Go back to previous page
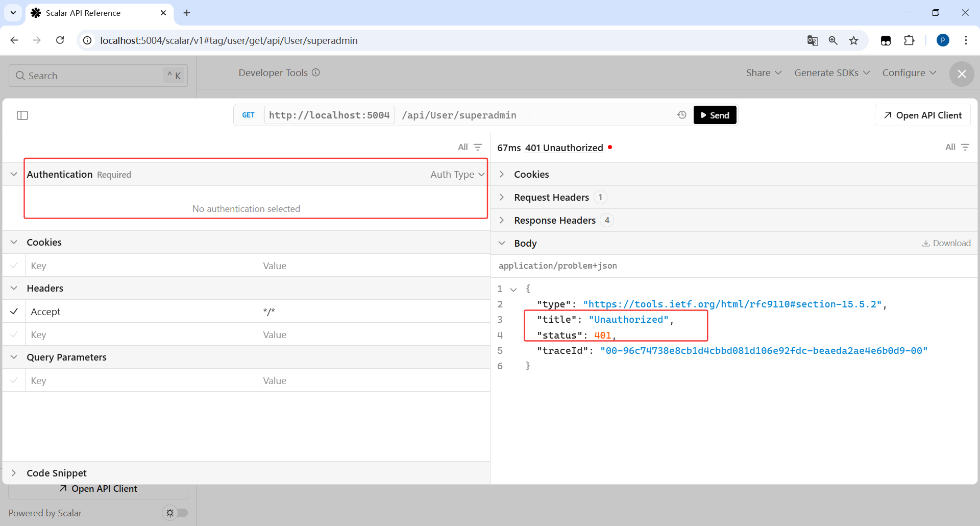 (x=14, y=40)
